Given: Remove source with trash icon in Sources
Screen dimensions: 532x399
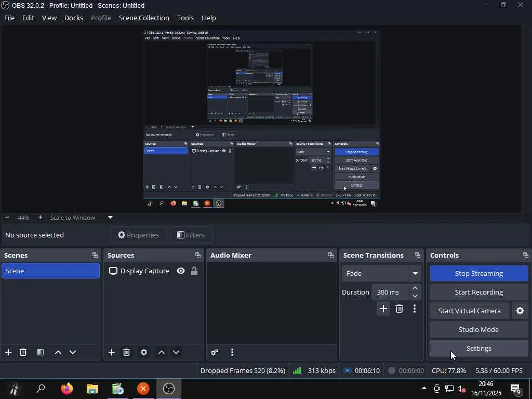Looking at the screenshot, I should point(127,352).
